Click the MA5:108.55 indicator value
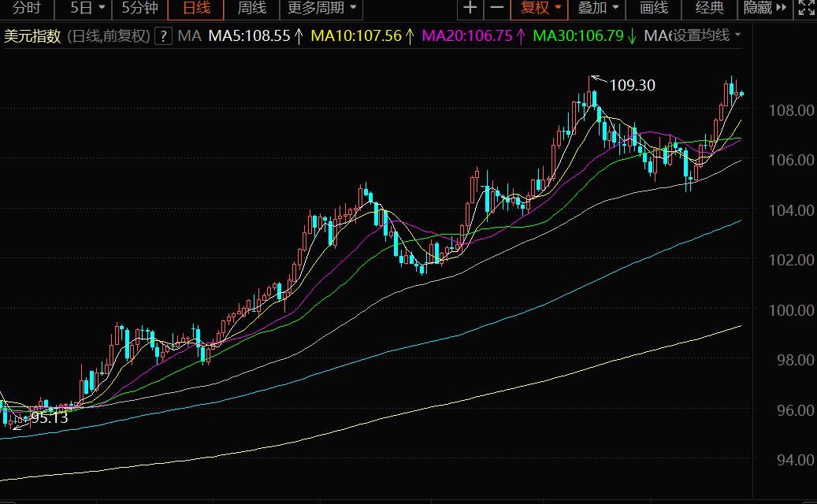This screenshot has width=817, height=504. coord(250,36)
